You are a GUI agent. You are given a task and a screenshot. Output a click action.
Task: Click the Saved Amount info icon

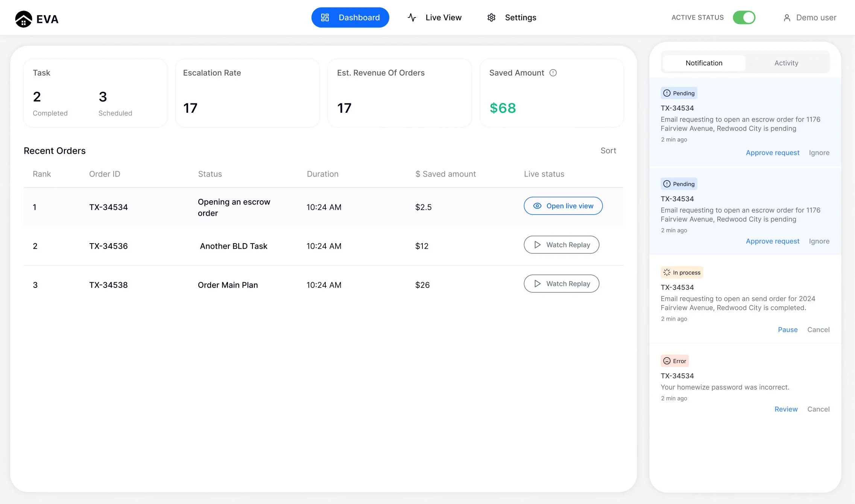coord(553,73)
